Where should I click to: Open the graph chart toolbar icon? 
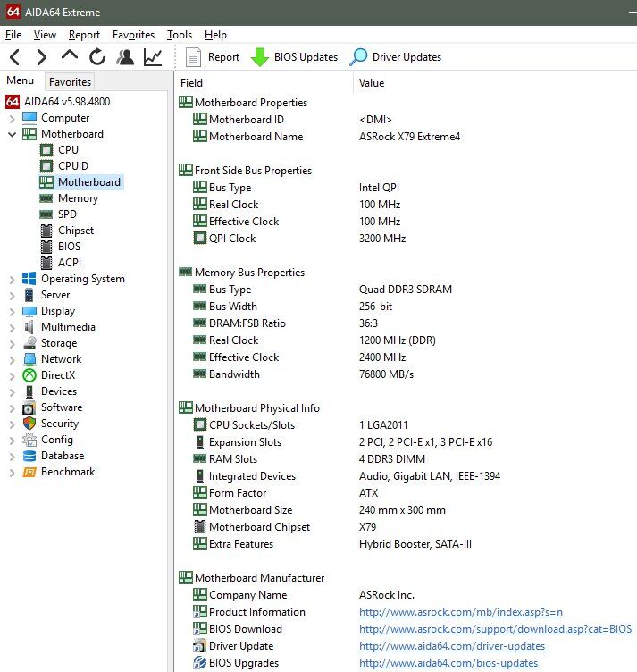point(153,57)
